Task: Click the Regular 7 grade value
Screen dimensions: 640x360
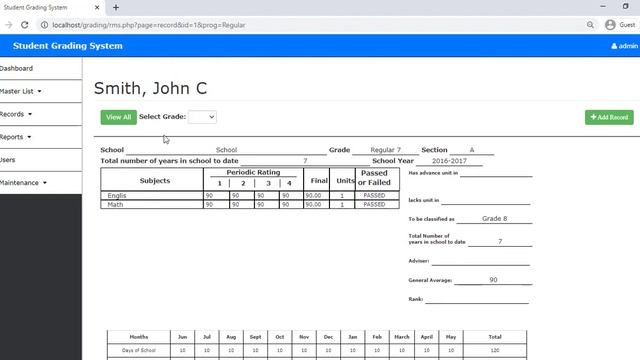Action: pos(386,150)
